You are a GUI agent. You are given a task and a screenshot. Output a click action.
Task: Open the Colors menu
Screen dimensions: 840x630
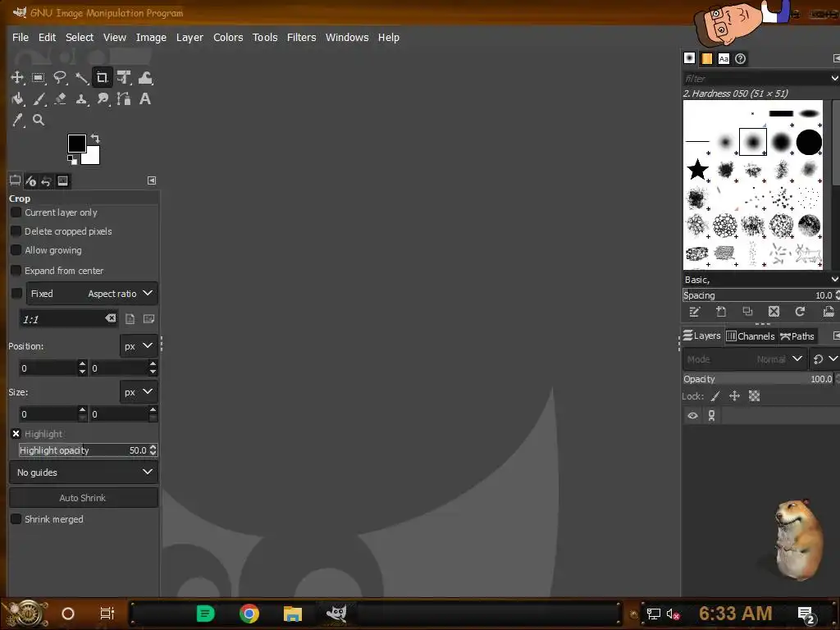[x=228, y=38]
